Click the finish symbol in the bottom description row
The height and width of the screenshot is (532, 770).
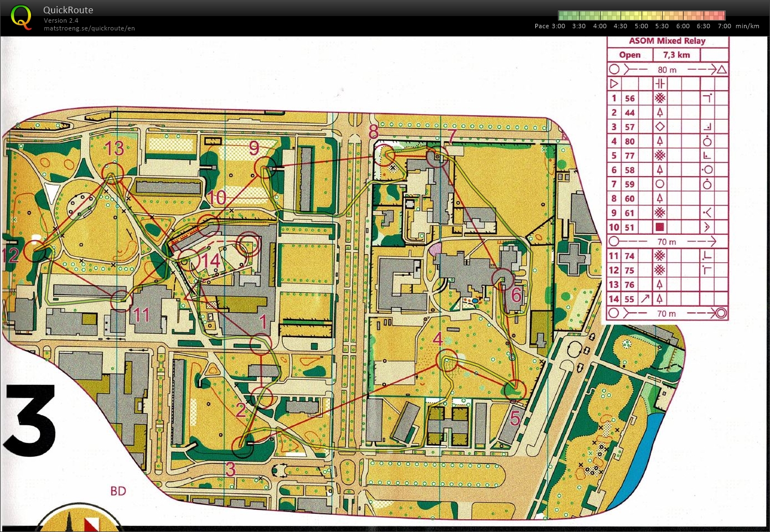720,313
